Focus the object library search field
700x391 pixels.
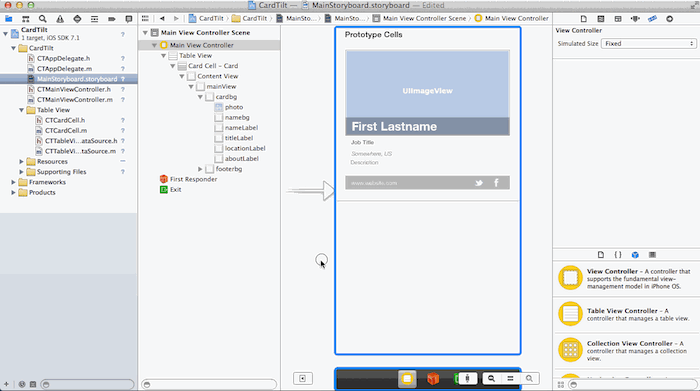tap(632, 384)
